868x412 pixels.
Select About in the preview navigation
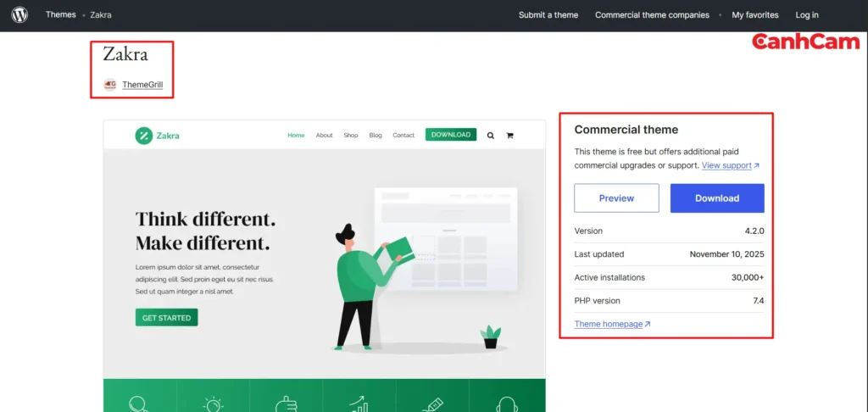pos(325,135)
